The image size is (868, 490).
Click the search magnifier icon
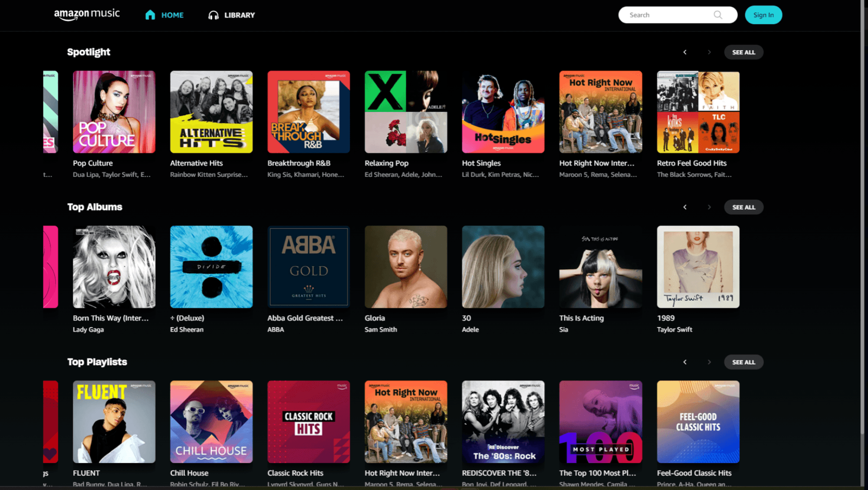tap(718, 15)
